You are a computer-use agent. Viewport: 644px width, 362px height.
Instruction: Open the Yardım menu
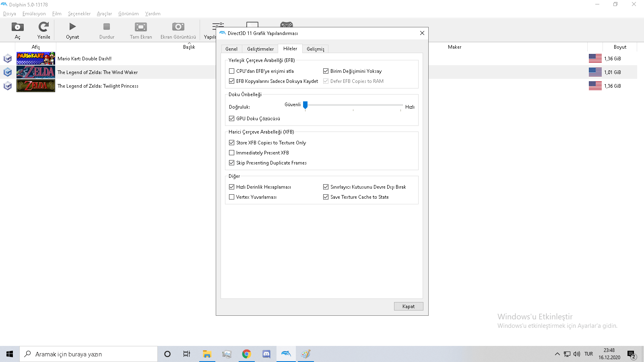(153, 14)
